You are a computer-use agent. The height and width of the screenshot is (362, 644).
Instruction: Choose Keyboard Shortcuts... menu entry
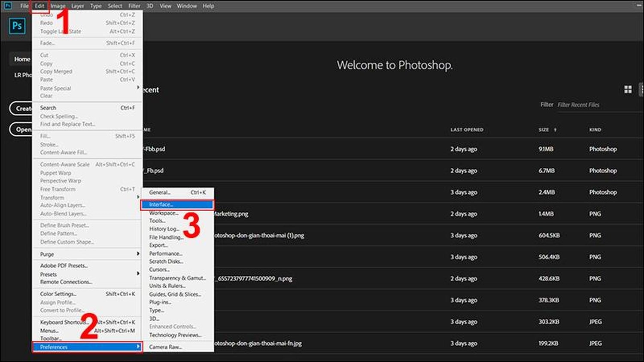click(87, 322)
